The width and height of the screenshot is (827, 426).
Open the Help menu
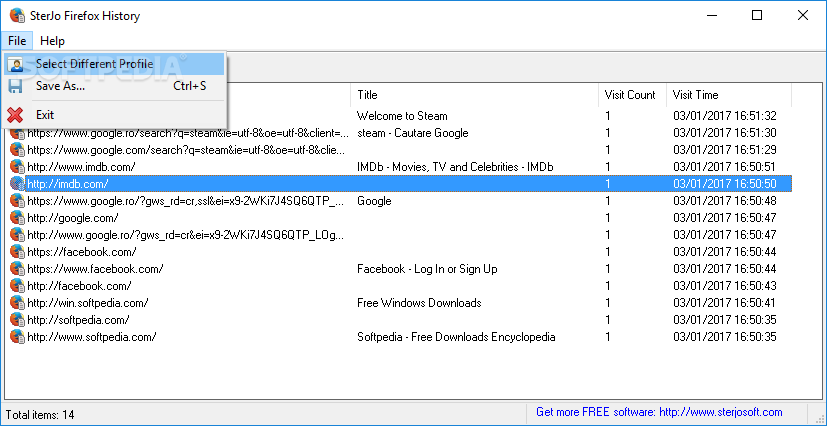pyautogui.click(x=52, y=41)
